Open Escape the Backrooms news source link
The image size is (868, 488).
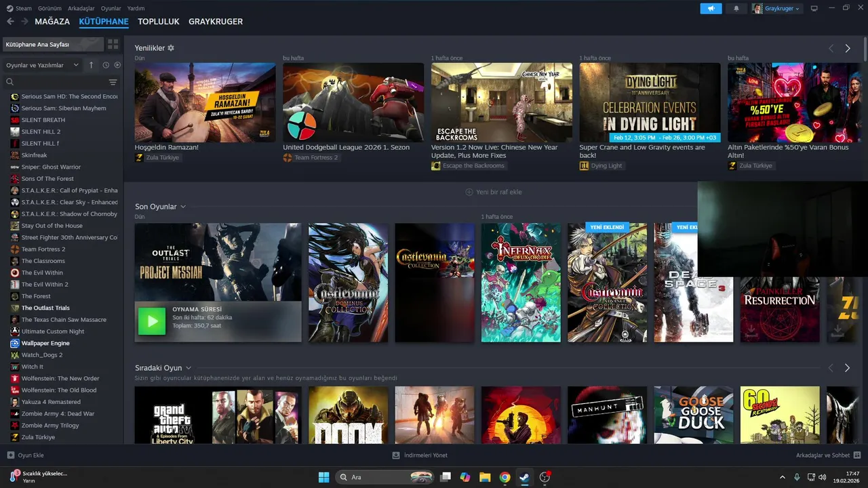click(x=469, y=165)
